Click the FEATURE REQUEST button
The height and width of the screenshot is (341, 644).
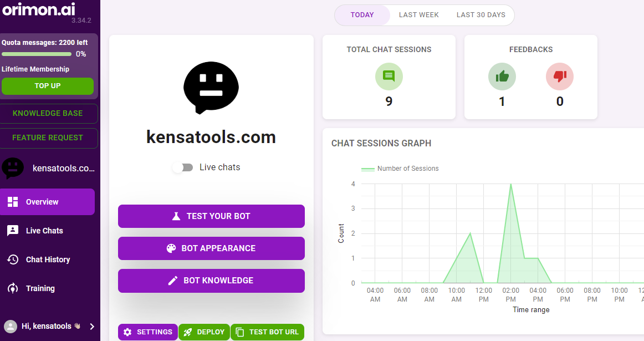[x=48, y=138]
